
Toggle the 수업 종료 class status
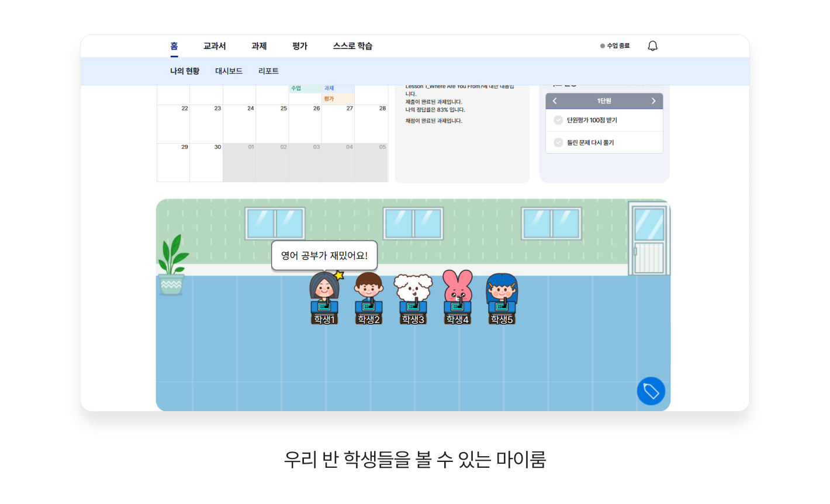[x=615, y=46]
